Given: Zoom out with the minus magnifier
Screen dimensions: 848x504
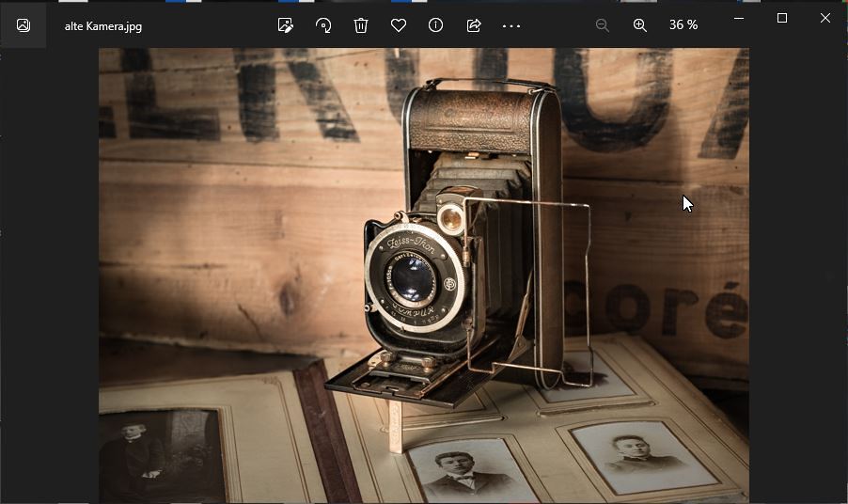Looking at the screenshot, I should click(x=603, y=25).
